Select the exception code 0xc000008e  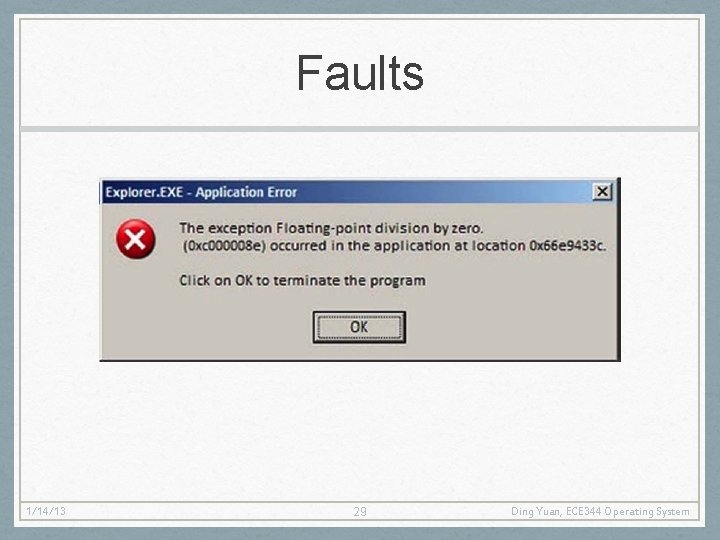(x=225, y=246)
